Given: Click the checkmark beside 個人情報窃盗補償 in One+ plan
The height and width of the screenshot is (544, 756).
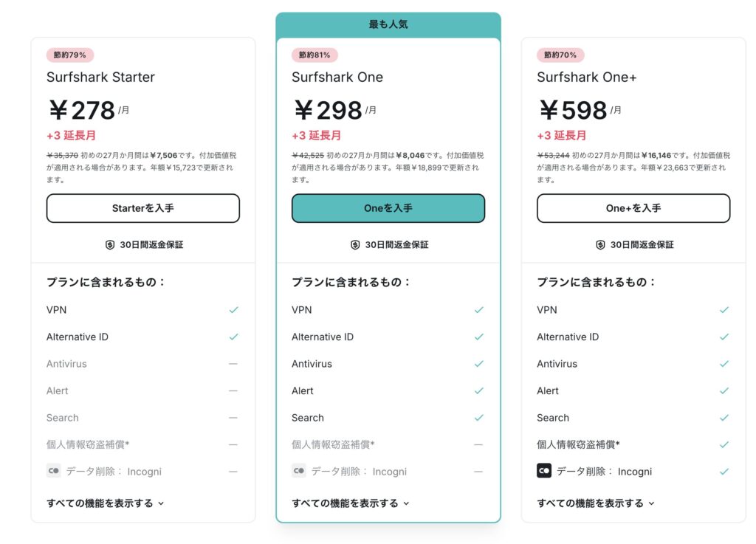Looking at the screenshot, I should pos(725,444).
